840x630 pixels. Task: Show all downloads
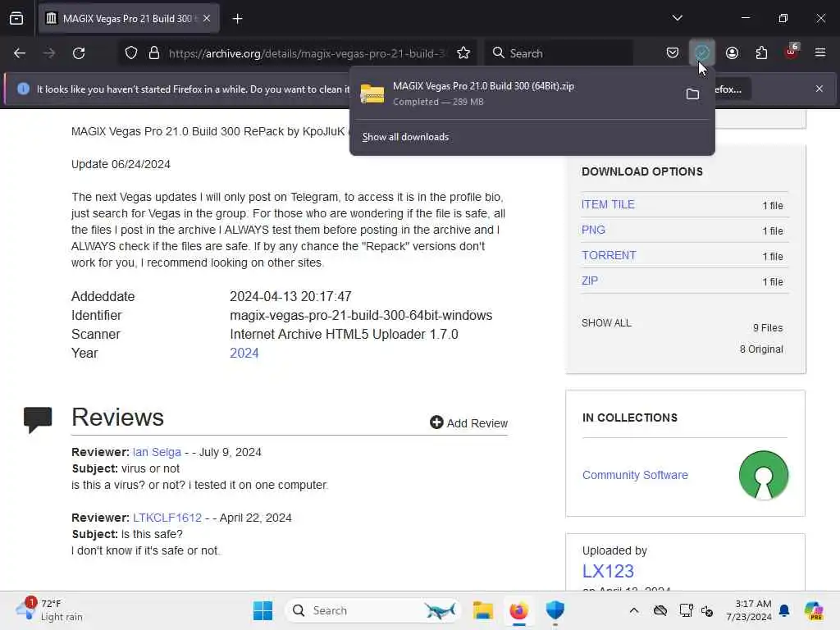click(405, 137)
